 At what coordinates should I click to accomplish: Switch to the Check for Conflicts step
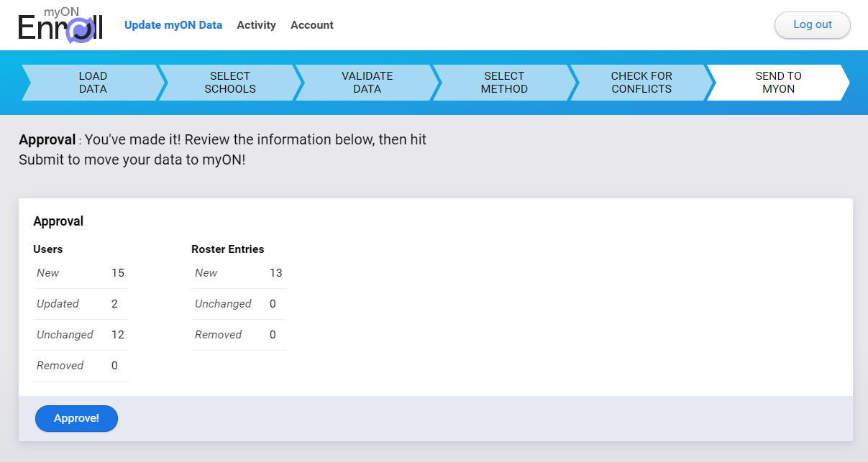641,83
